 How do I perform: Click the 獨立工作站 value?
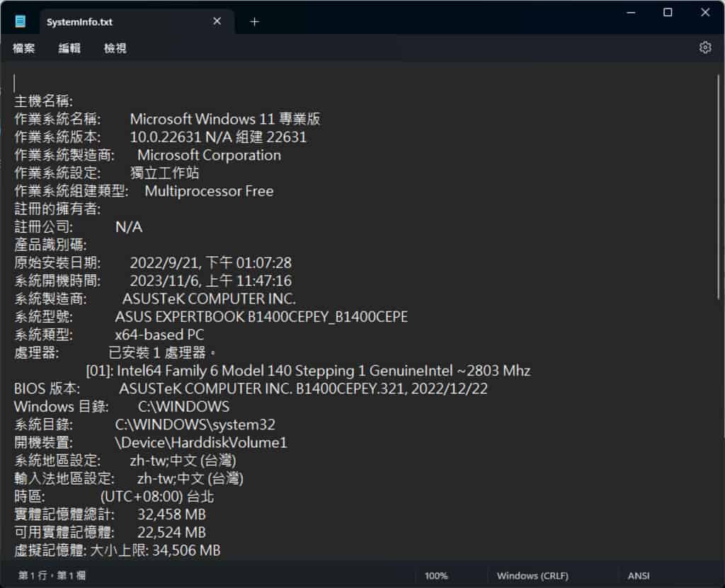click(164, 173)
